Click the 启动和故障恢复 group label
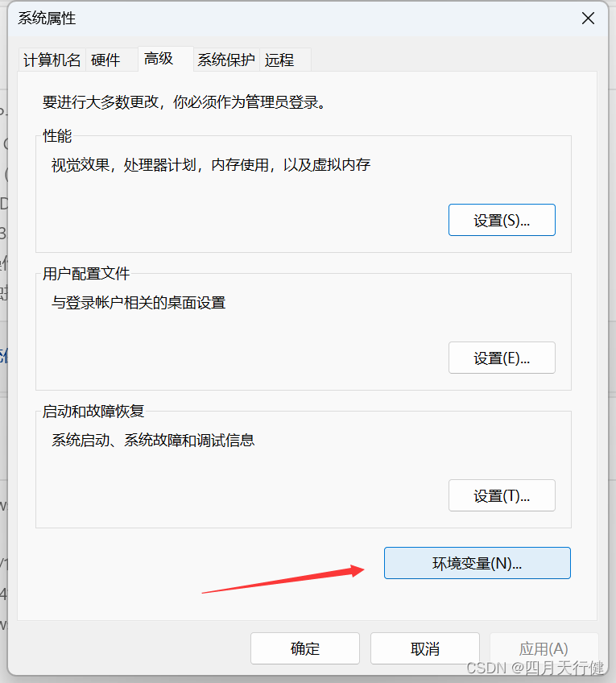616x683 pixels. coord(93,412)
